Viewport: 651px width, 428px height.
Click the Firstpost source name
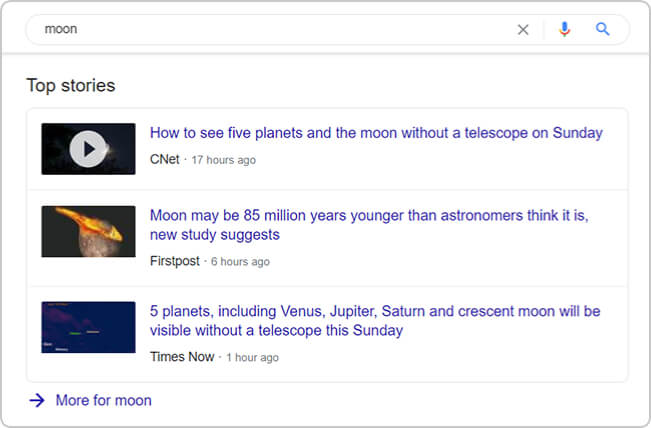coord(174,261)
